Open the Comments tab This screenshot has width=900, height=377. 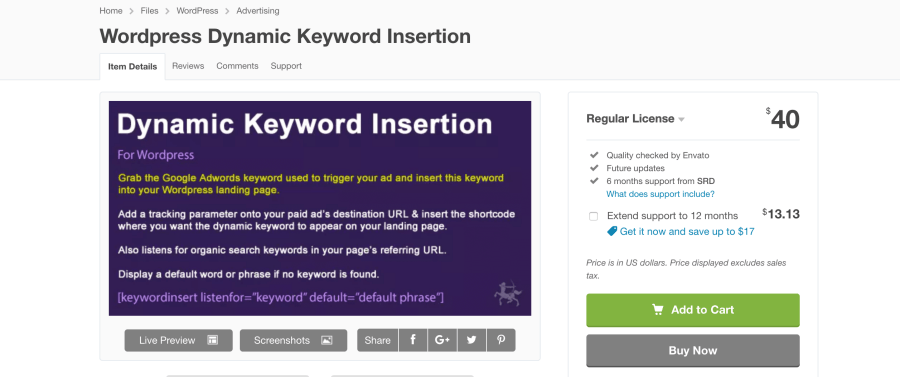[x=237, y=66]
